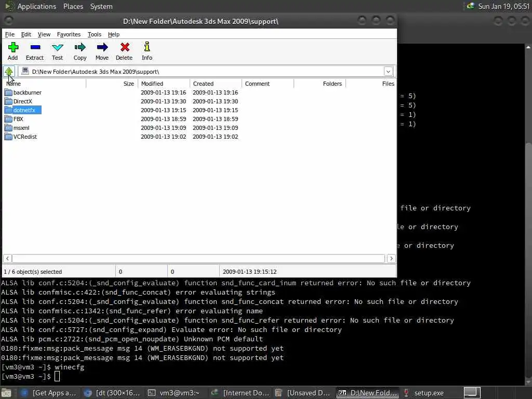Open the Favorites menu
532x399 pixels.
(x=69, y=34)
